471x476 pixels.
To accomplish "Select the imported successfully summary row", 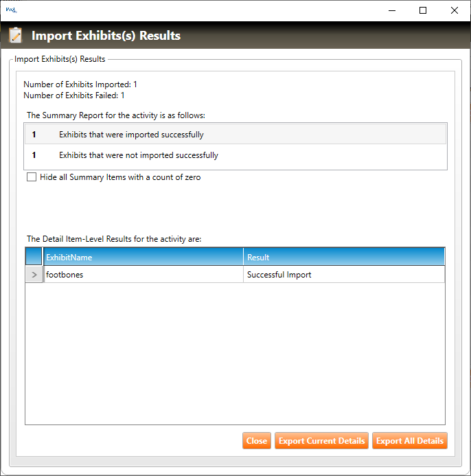I will pyautogui.click(x=235, y=135).
